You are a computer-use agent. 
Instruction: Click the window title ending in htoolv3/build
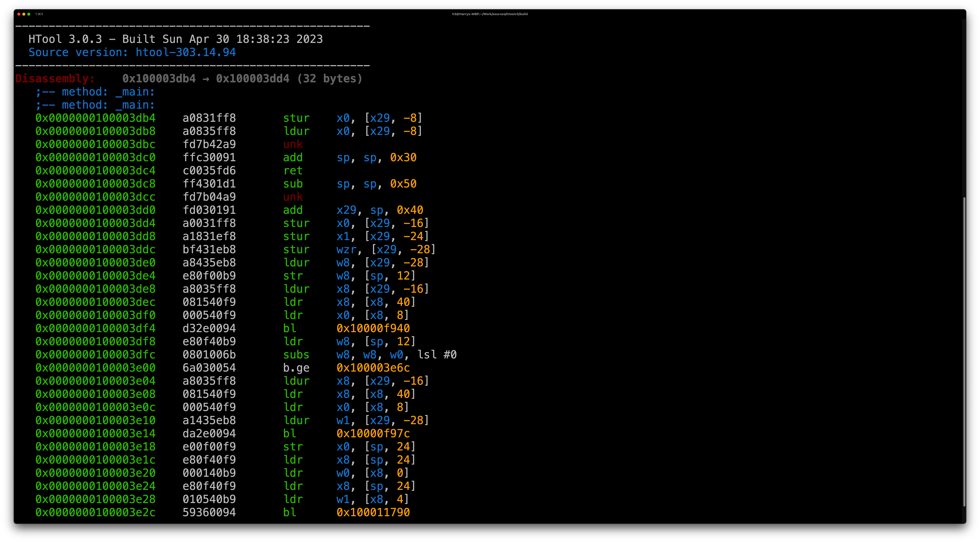[x=490, y=14]
